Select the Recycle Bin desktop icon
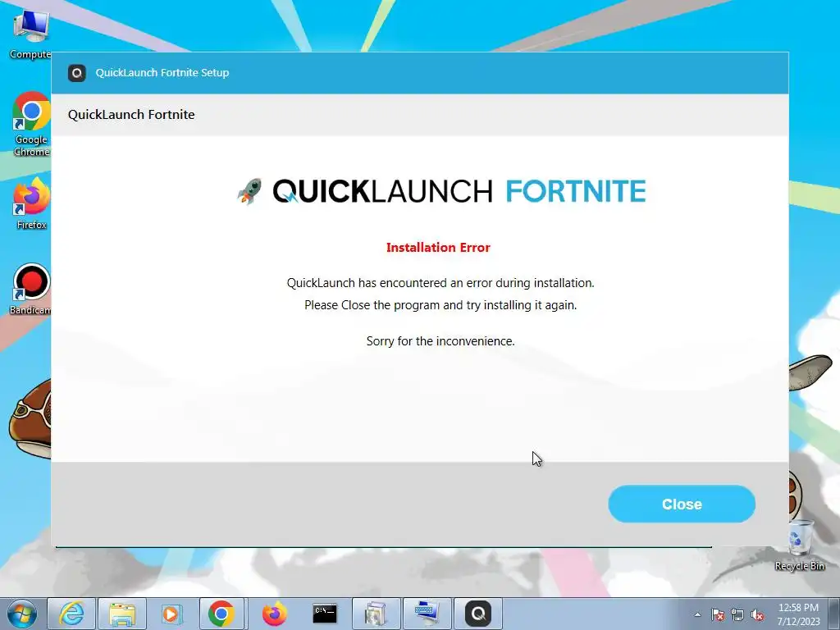Image resolution: width=840 pixels, height=630 pixels. point(800,546)
